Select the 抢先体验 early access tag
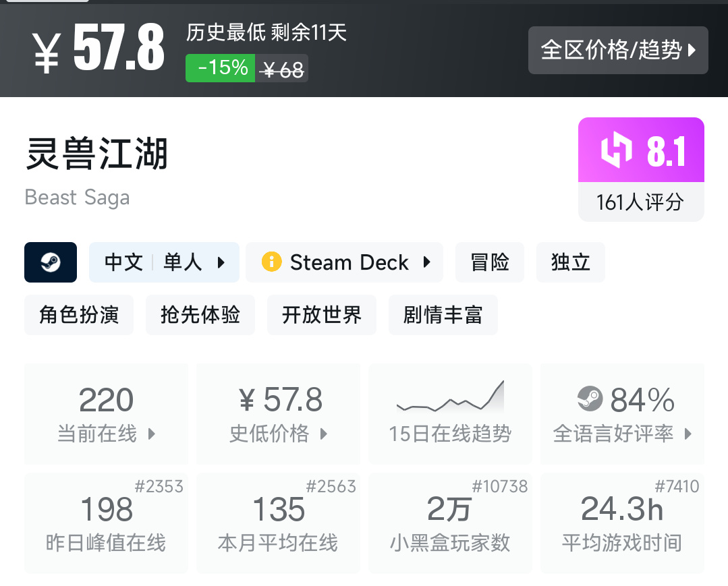 (200, 315)
